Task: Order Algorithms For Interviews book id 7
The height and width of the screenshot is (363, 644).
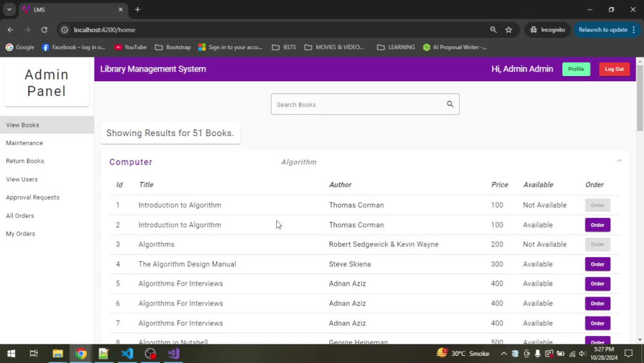Action: [597, 323]
